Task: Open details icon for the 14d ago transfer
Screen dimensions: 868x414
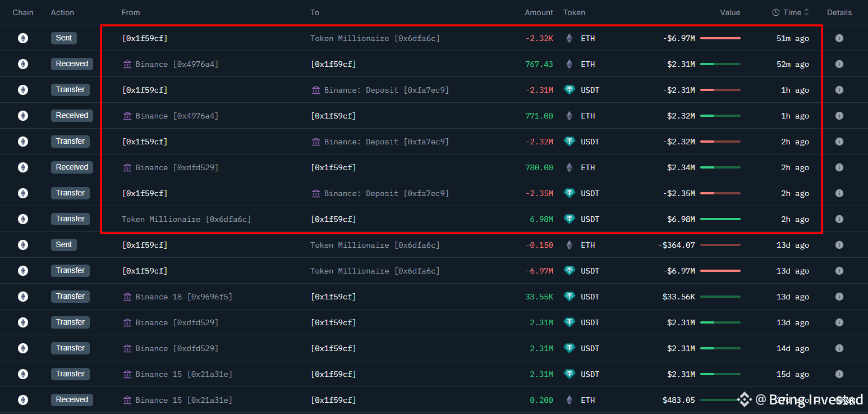Action: pyautogui.click(x=839, y=348)
